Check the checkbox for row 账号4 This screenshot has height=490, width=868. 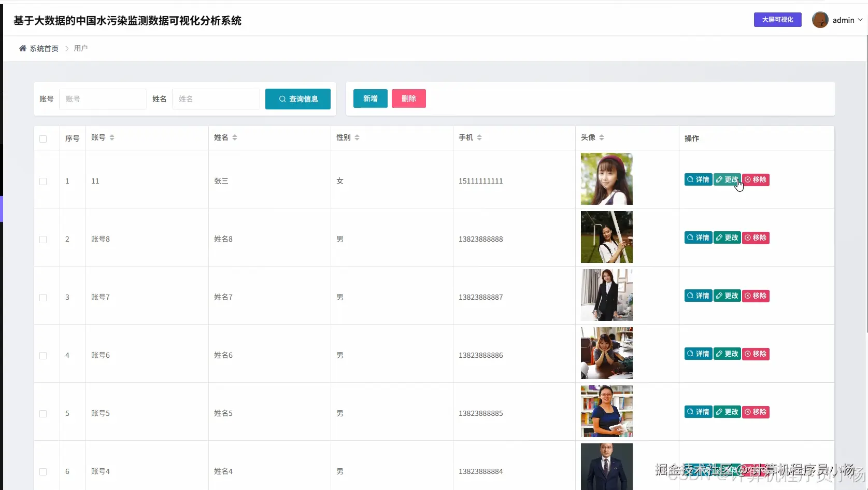43,472
